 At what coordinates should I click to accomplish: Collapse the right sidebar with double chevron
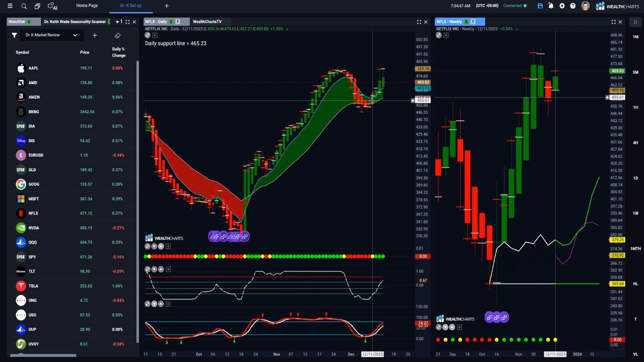pos(635,22)
